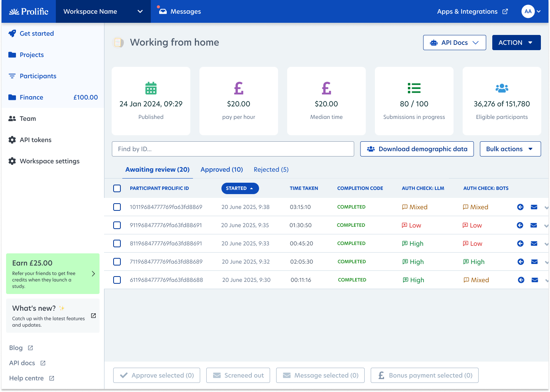This screenshot has height=392, width=550.
Task: Click the Team people icon in sidebar
Action: [x=12, y=119]
